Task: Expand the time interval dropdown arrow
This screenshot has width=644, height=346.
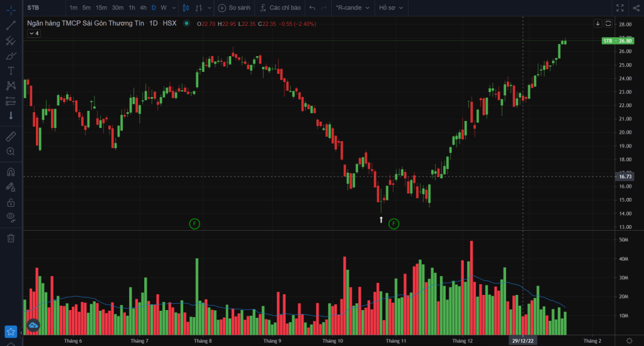Action: tap(173, 8)
